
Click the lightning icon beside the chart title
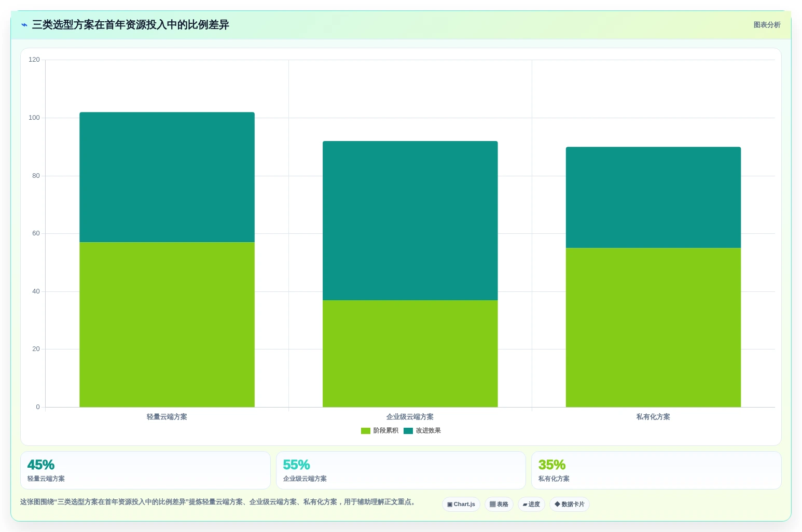(24, 25)
